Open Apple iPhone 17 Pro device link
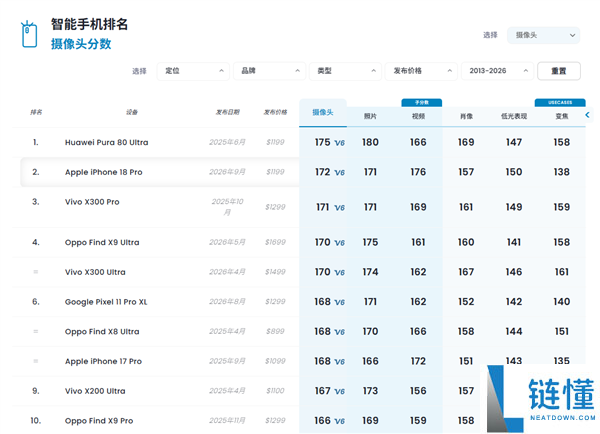The width and height of the screenshot is (600, 434). tap(103, 361)
